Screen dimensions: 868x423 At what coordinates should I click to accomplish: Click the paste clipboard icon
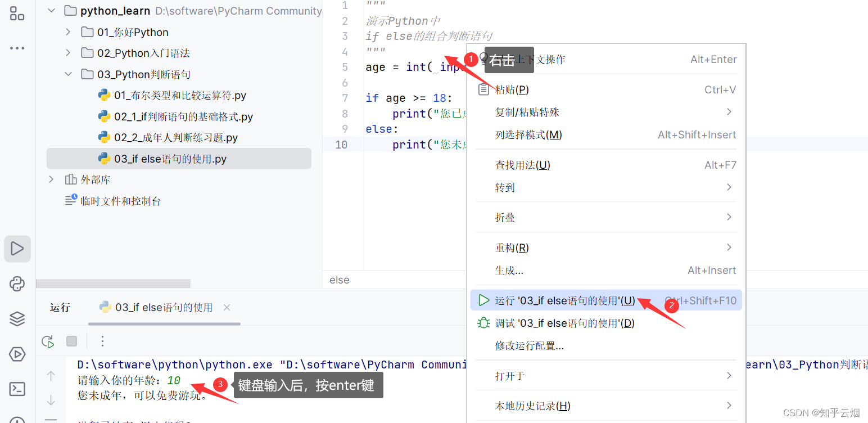tap(483, 89)
